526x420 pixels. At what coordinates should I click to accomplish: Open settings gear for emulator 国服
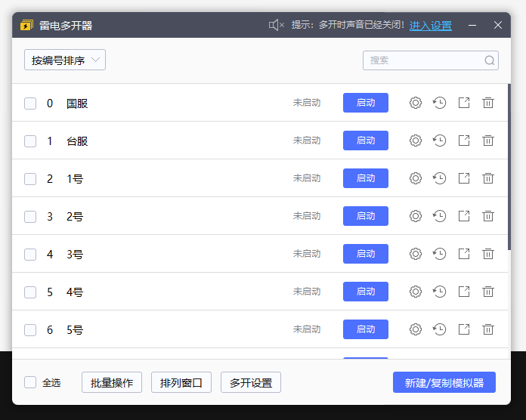click(x=415, y=103)
